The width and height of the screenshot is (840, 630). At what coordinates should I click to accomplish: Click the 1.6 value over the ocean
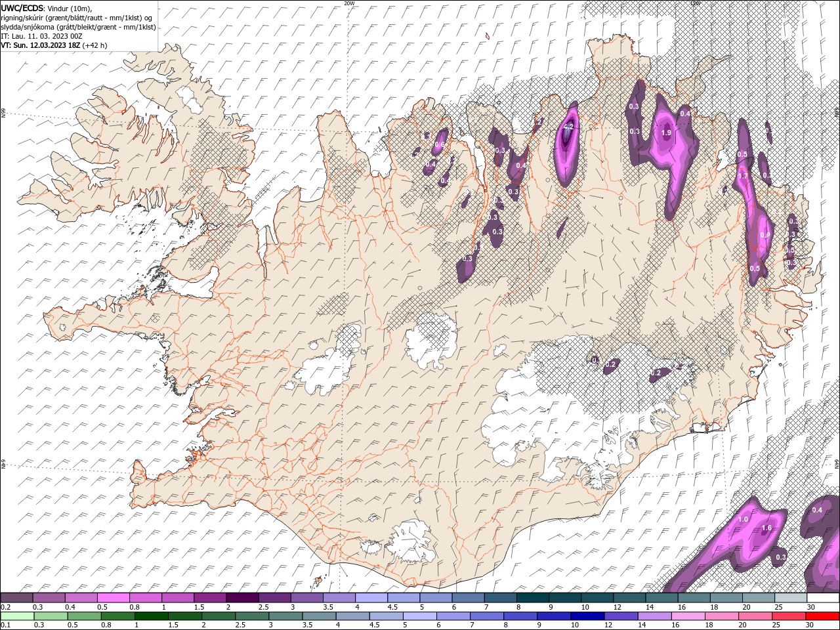[766, 528]
